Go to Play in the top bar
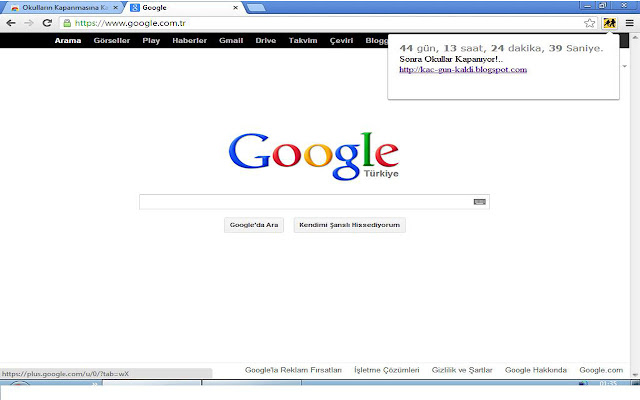 point(151,40)
